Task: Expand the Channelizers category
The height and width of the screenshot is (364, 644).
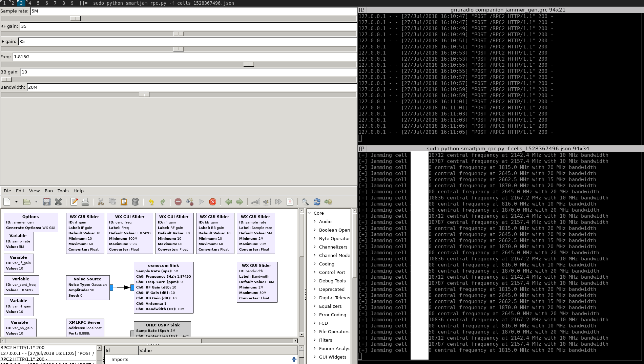Action: [x=315, y=247]
